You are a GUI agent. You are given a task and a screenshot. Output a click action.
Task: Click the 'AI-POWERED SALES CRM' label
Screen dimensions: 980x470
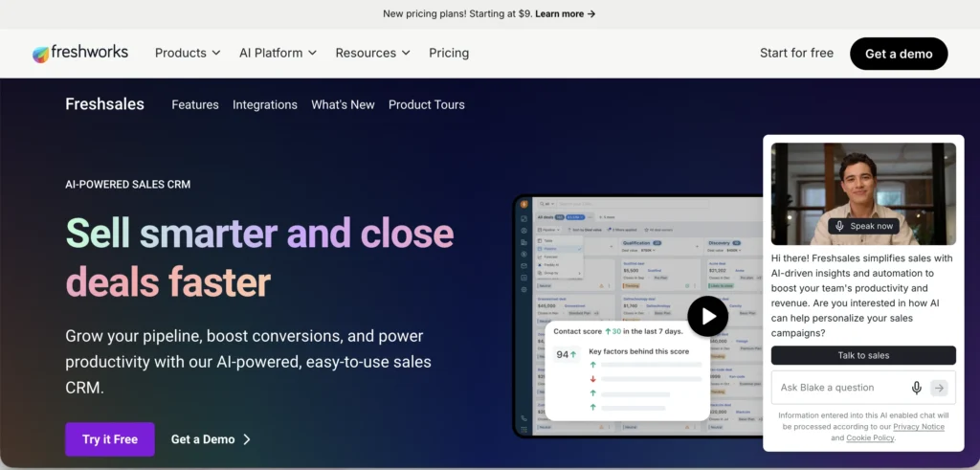pos(127,185)
